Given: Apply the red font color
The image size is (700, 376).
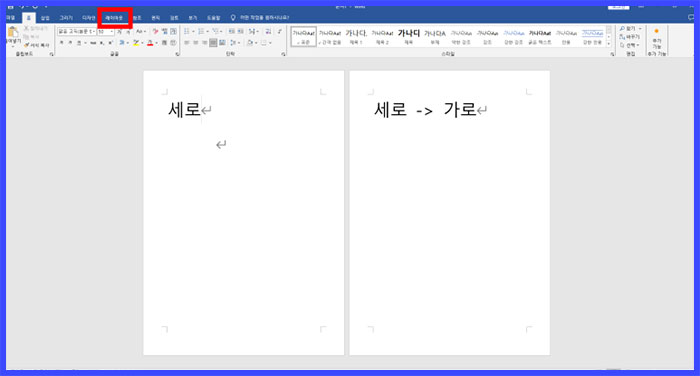Looking at the screenshot, I should click(150, 43).
